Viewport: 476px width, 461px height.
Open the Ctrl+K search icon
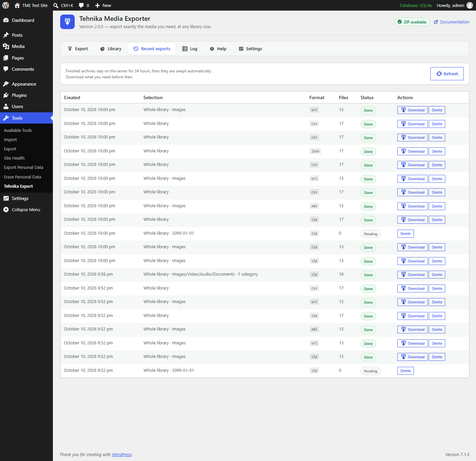click(x=56, y=6)
